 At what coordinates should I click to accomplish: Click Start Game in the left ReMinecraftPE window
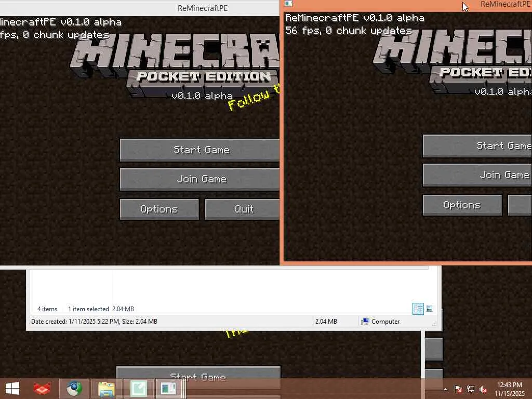pyautogui.click(x=199, y=150)
